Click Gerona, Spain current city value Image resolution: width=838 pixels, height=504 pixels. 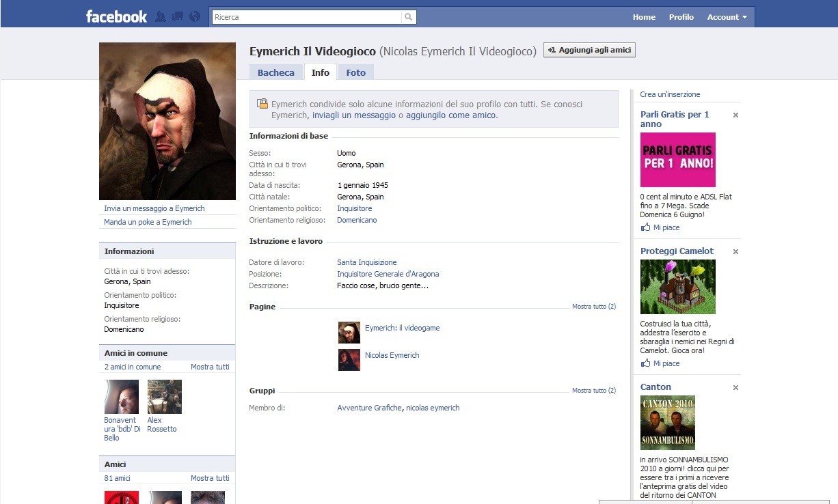[x=360, y=165]
